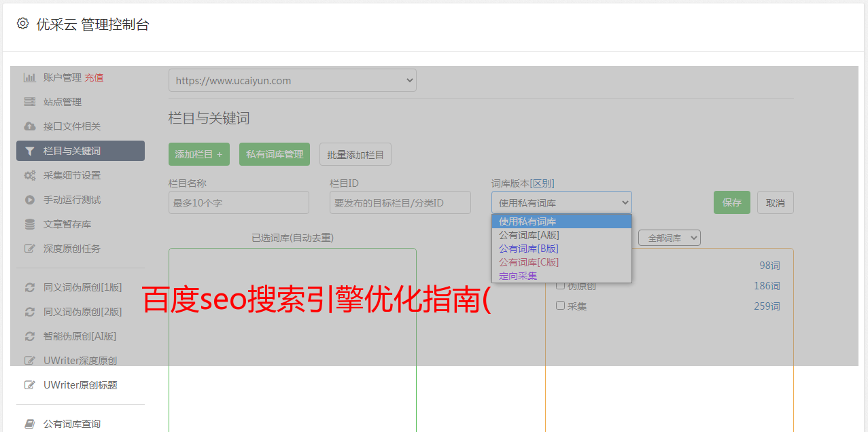Check the 伪原创 word library checkbox
This screenshot has height=432, width=868.
[x=561, y=285]
